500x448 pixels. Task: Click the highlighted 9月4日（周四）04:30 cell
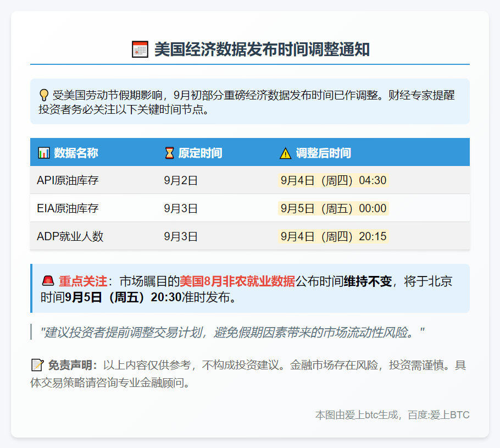pos(333,180)
